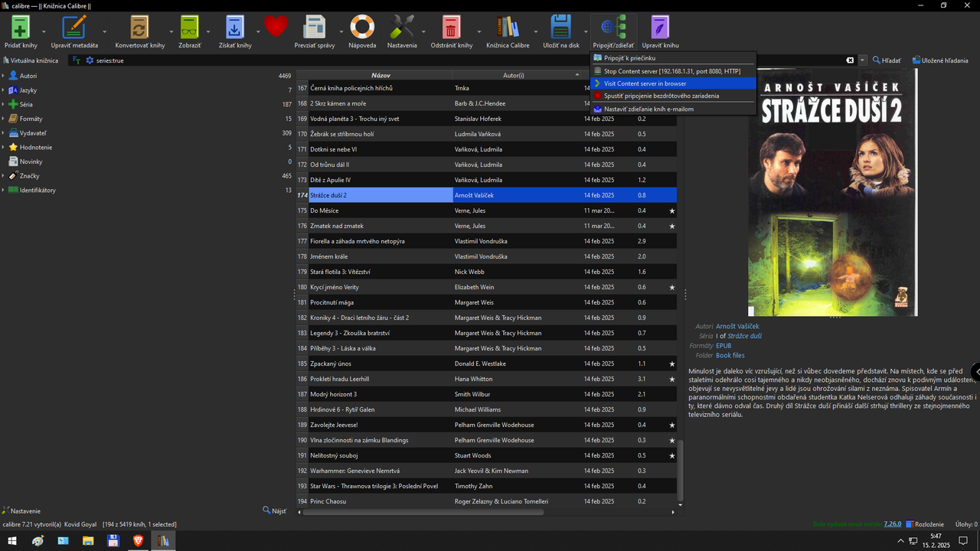Click the gear icon beside series:true
Image resolution: width=980 pixels, height=551 pixels.
click(90, 60)
